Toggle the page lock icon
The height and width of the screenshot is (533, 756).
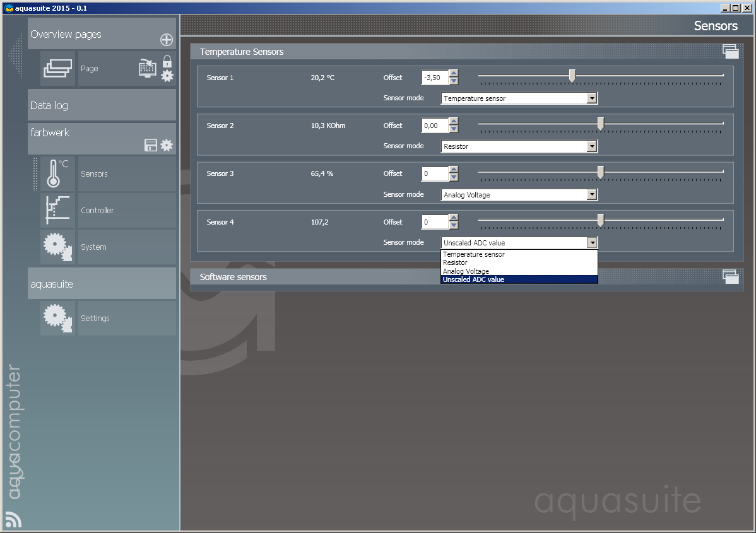pos(167,61)
